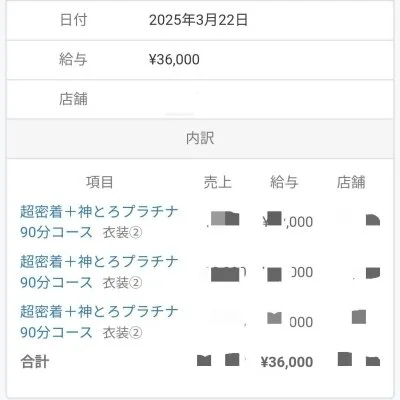
Task: Click 衣装② option in first course row
Action: [x=122, y=232]
